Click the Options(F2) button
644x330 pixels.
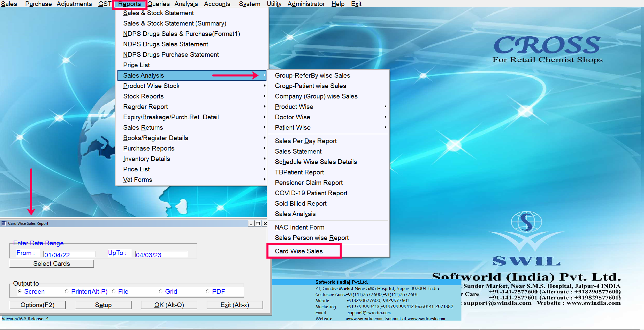[38, 305]
